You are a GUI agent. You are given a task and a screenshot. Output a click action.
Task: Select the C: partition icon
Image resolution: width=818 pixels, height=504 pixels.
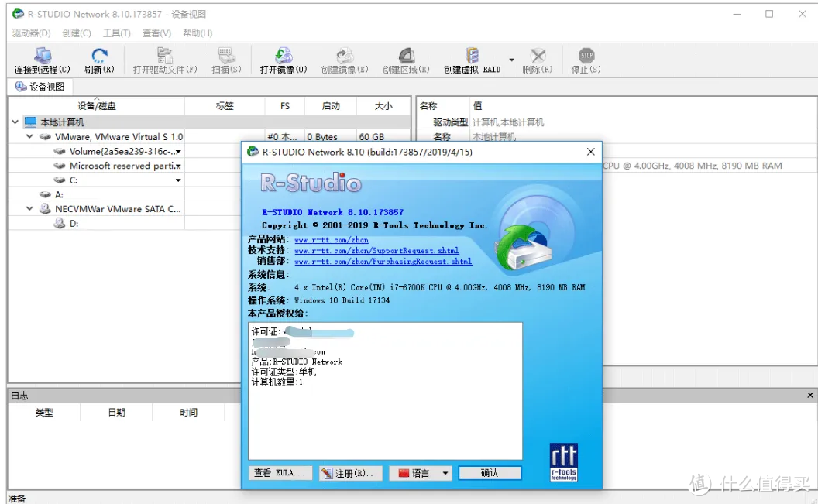point(60,180)
